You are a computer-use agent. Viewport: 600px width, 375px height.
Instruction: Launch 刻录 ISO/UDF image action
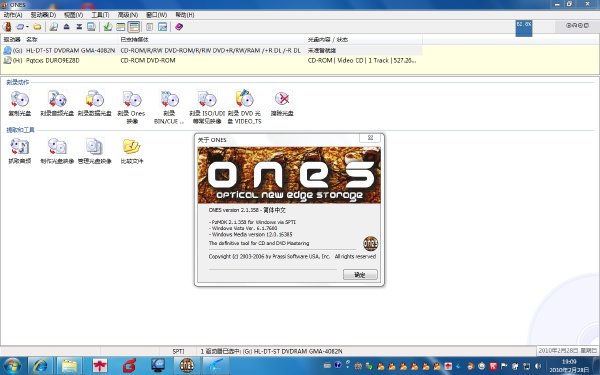click(207, 107)
